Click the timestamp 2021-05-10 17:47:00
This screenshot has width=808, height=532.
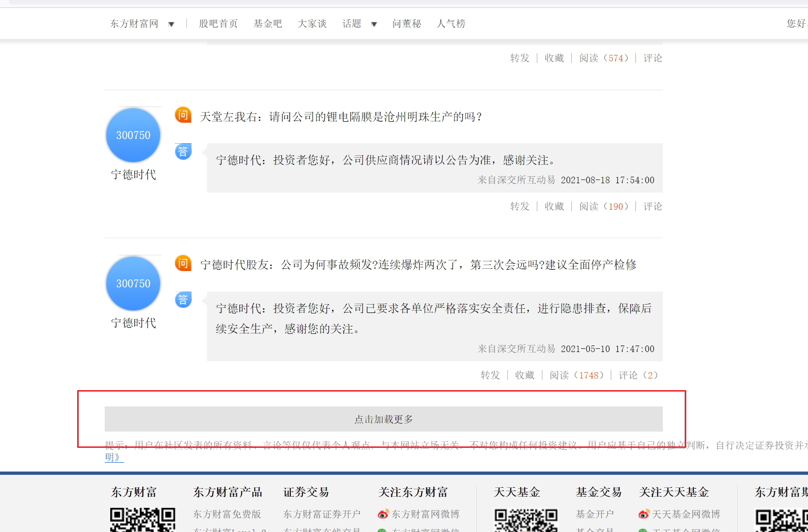point(608,349)
